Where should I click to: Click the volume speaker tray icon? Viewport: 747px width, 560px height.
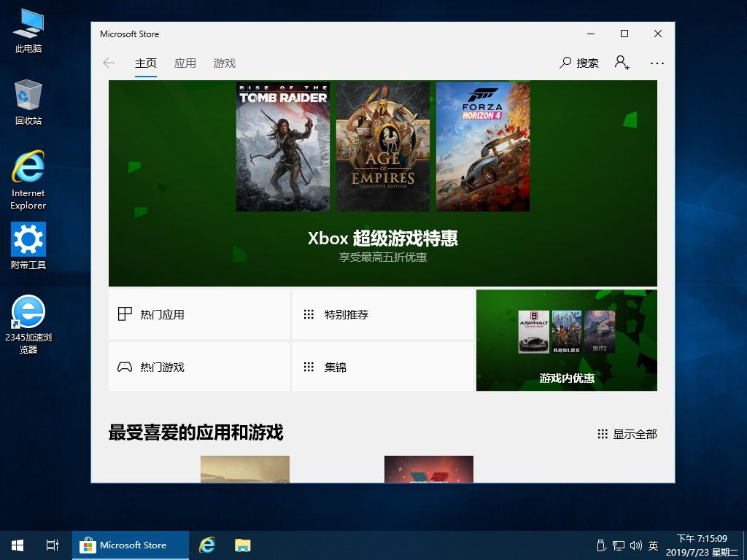(635, 545)
